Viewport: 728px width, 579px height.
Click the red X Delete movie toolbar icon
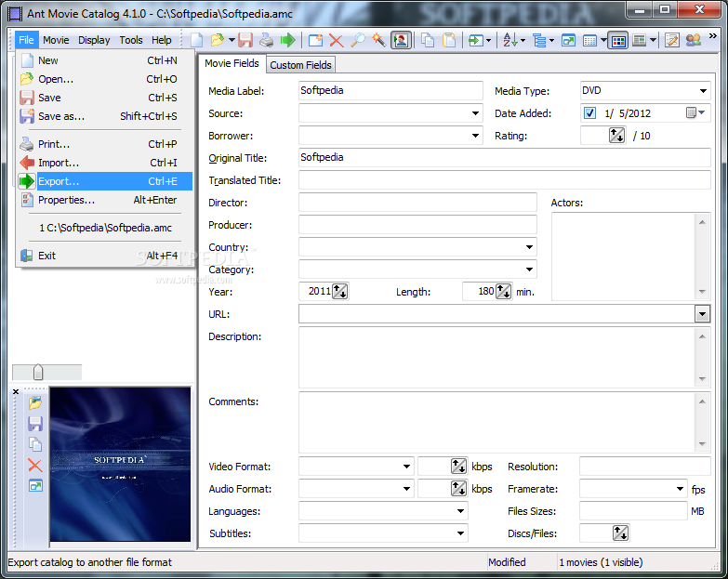pos(337,40)
